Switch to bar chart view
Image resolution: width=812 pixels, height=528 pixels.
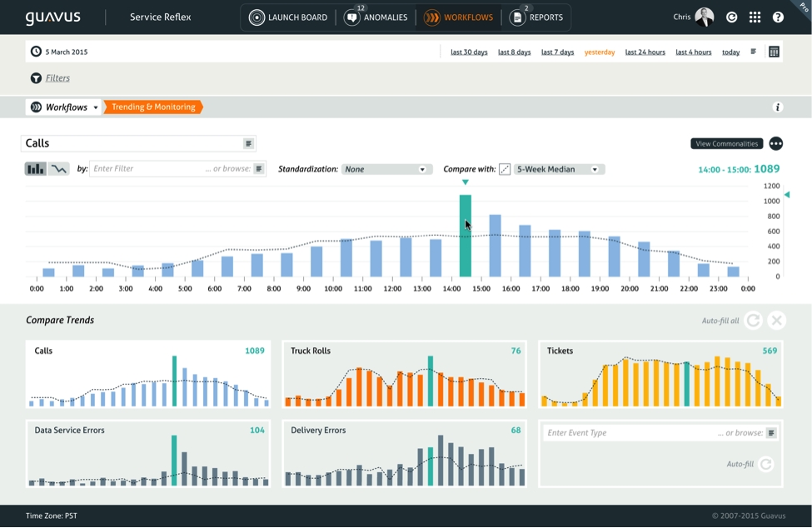pyautogui.click(x=36, y=169)
